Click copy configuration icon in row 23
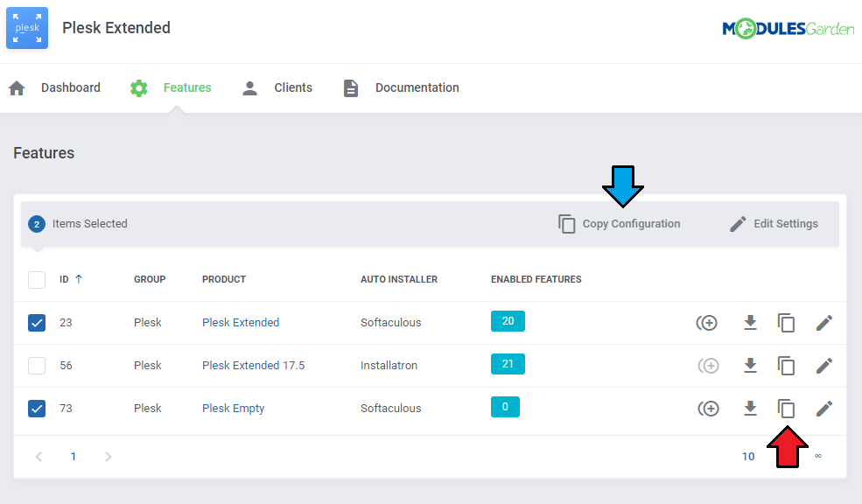The image size is (862, 504). pyautogui.click(x=786, y=323)
